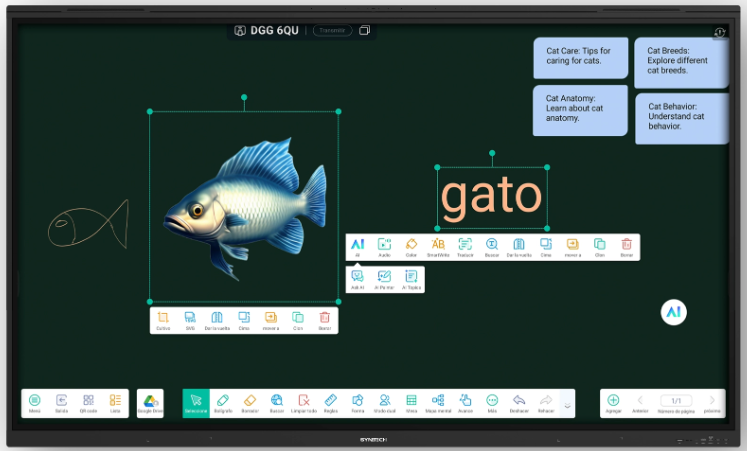Click the SmartWrite icon for the gato text

(438, 246)
